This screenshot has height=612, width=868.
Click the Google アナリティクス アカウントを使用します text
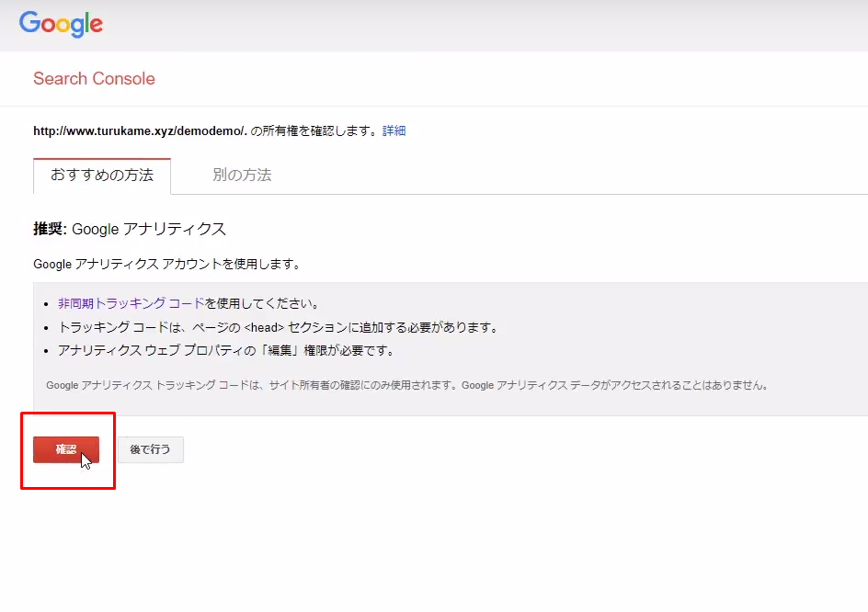(x=167, y=264)
